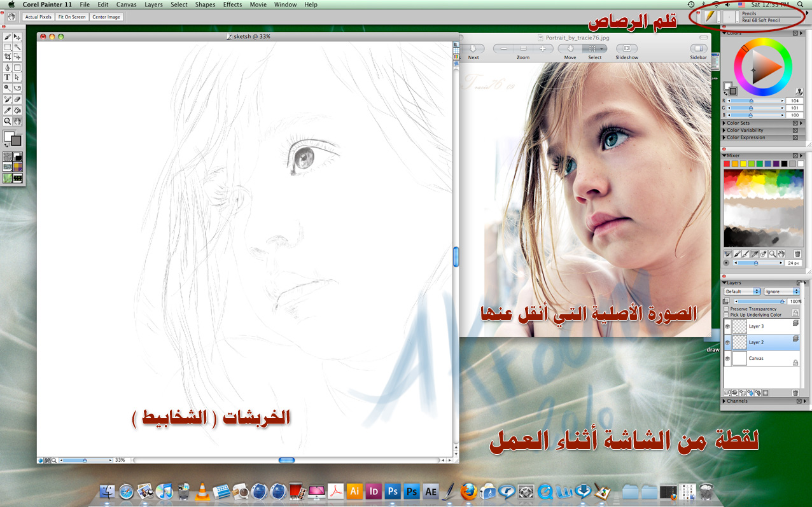Select the Pen tool
Viewport: 812px width, 507px height.
point(8,67)
